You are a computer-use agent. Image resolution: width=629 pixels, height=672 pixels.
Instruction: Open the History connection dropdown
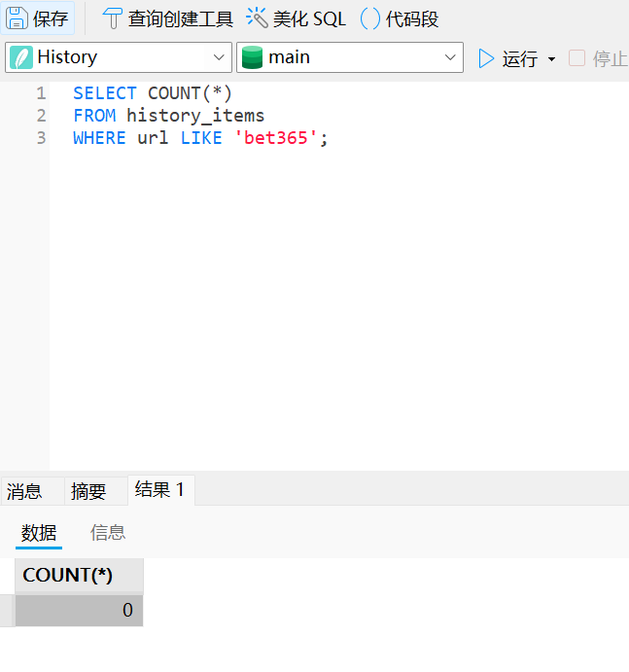[119, 57]
